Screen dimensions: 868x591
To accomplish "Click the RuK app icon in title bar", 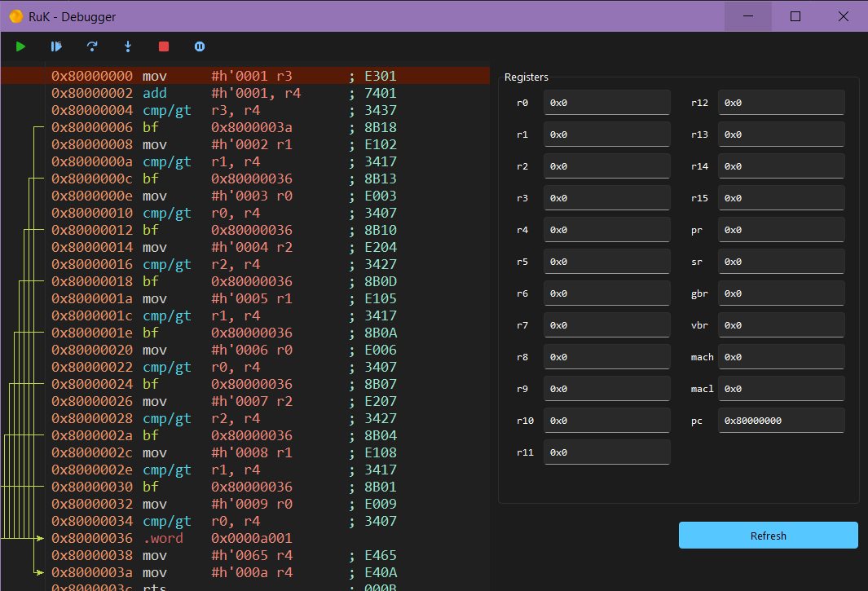I will (15, 16).
